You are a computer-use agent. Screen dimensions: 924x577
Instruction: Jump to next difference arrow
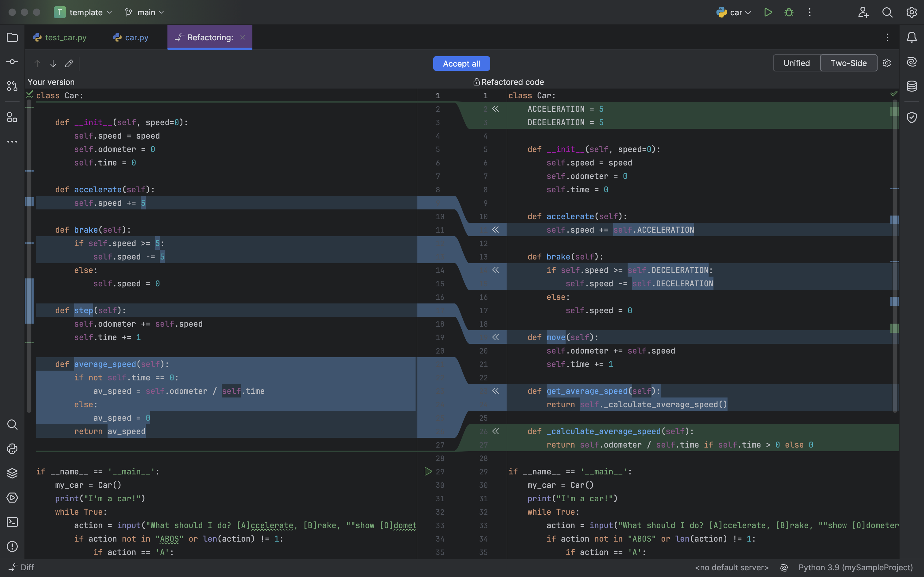point(53,64)
